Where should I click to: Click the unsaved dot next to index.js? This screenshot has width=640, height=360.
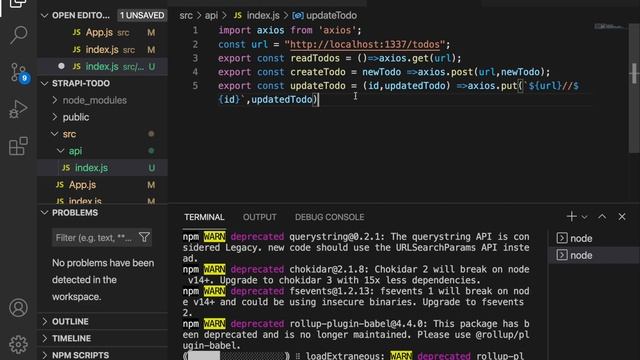point(61,66)
